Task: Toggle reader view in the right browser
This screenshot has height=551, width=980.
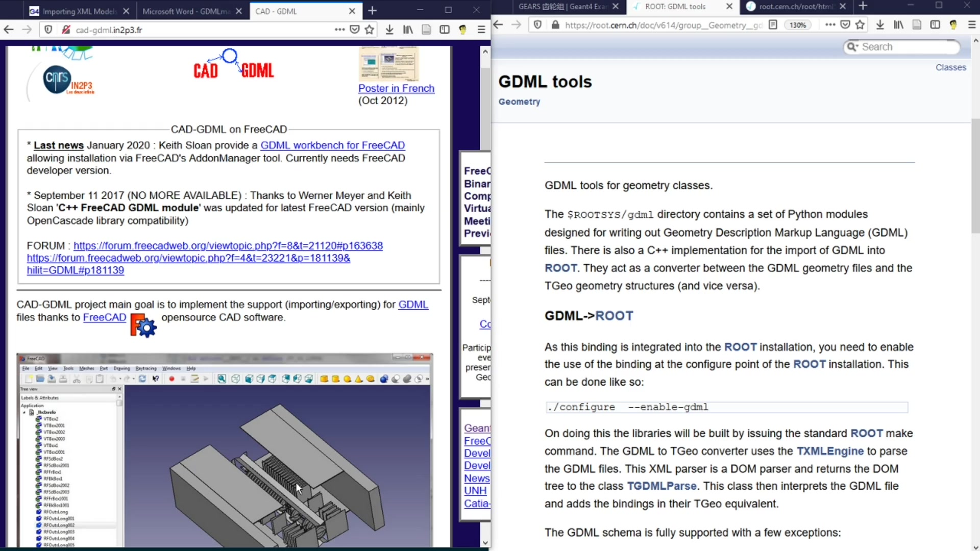Action: coord(773,24)
